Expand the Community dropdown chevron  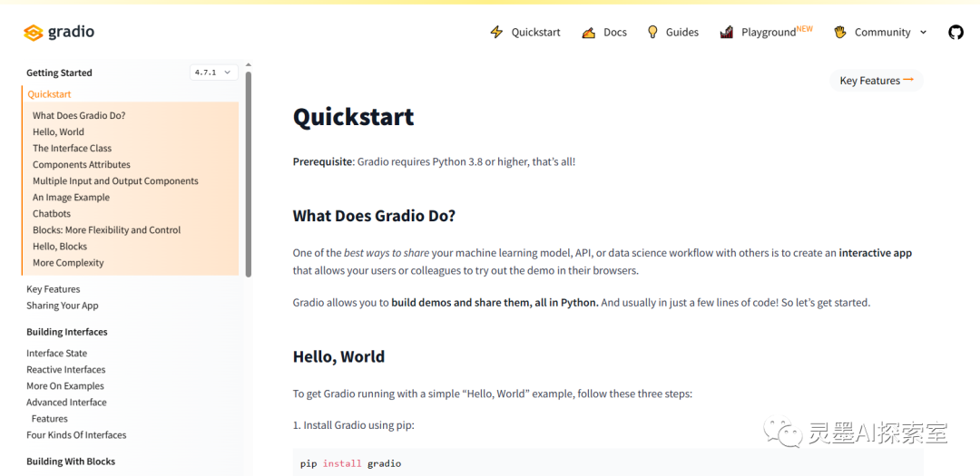point(923,32)
